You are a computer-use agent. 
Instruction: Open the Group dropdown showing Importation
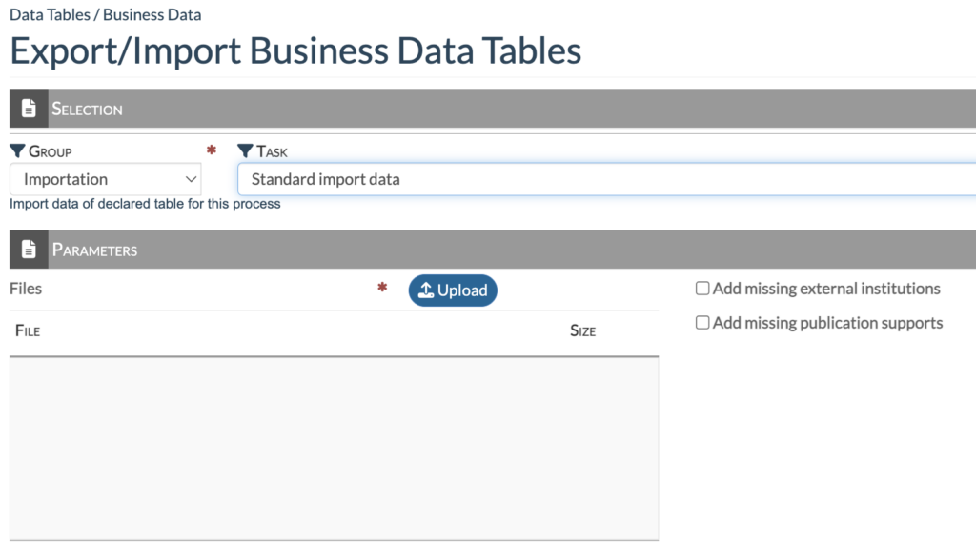click(x=105, y=179)
